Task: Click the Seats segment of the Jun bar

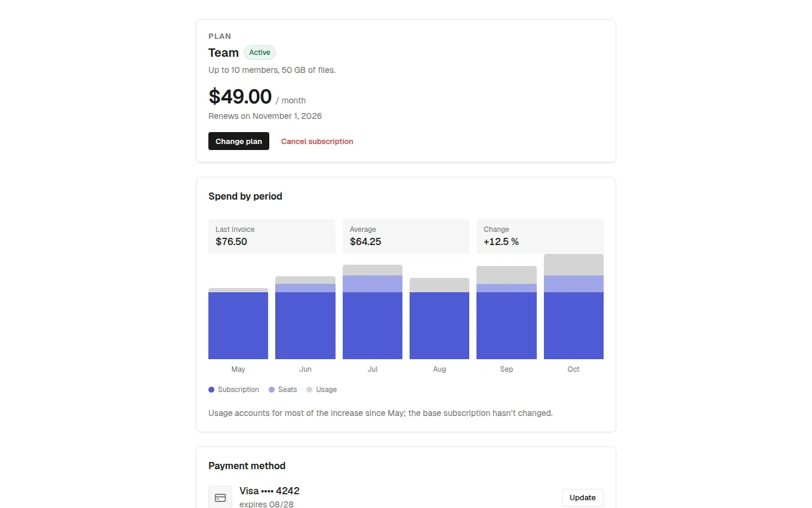Action: [x=305, y=288]
